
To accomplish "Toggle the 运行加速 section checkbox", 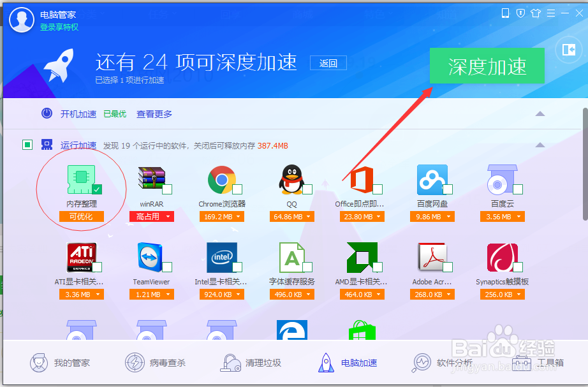I will click(27, 145).
